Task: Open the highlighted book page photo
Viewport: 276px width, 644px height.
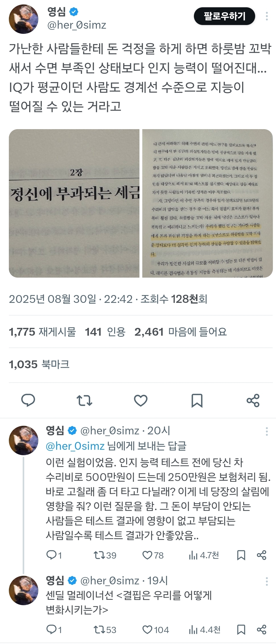Action: pos(207,203)
